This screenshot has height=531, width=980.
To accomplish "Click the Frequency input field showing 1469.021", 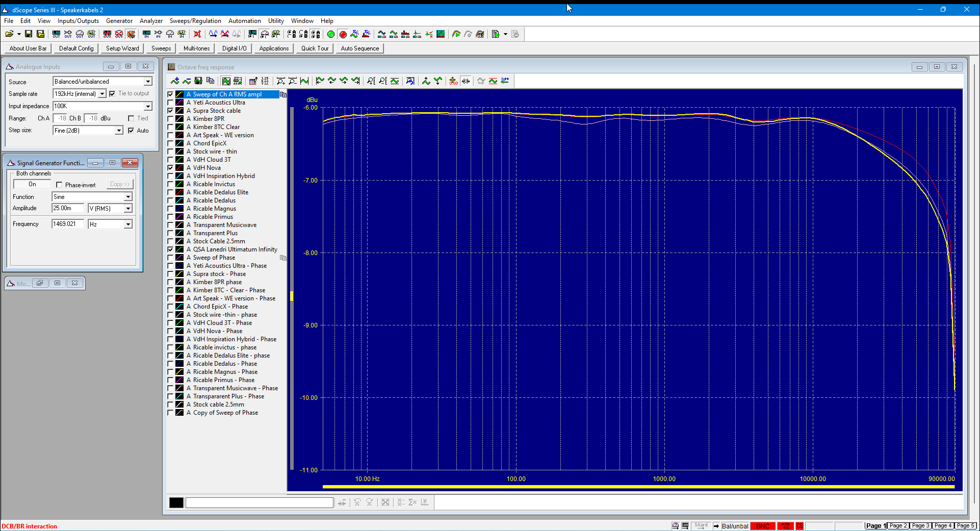I will 68,224.
